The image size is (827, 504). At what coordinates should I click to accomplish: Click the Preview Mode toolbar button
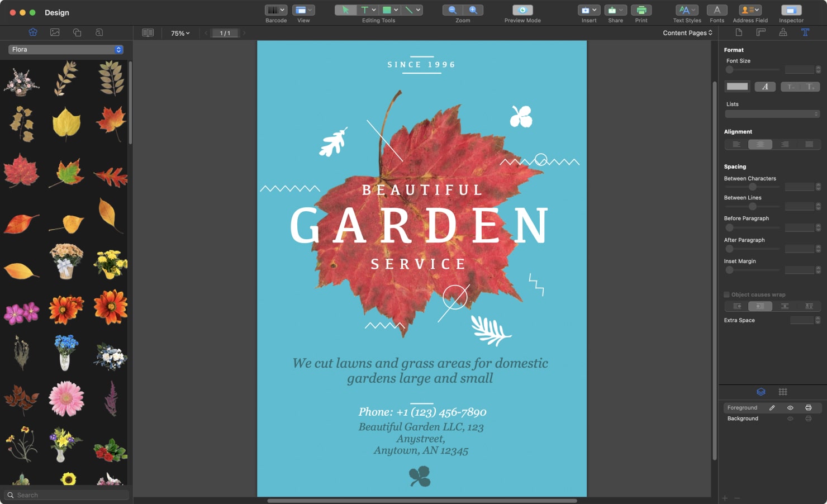click(x=521, y=9)
